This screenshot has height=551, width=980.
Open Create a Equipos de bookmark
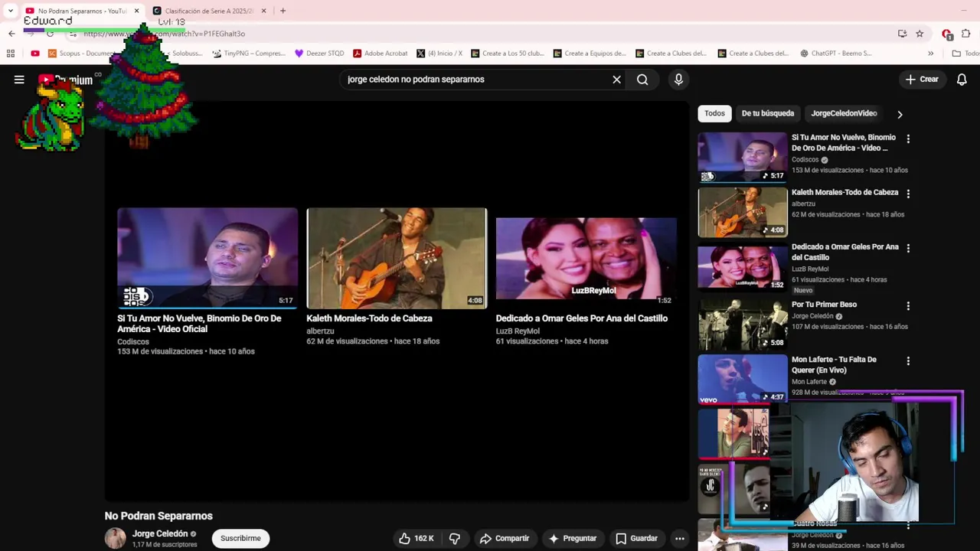tap(590, 54)
